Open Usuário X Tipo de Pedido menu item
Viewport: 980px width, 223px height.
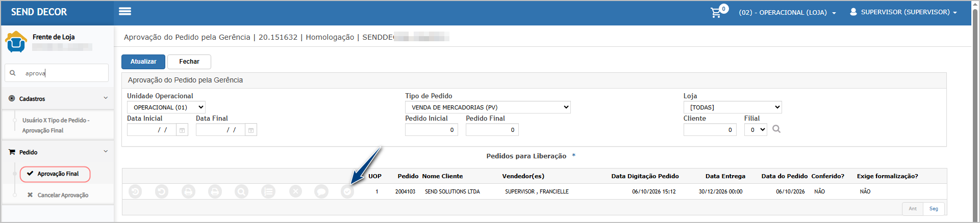point(56,125)
